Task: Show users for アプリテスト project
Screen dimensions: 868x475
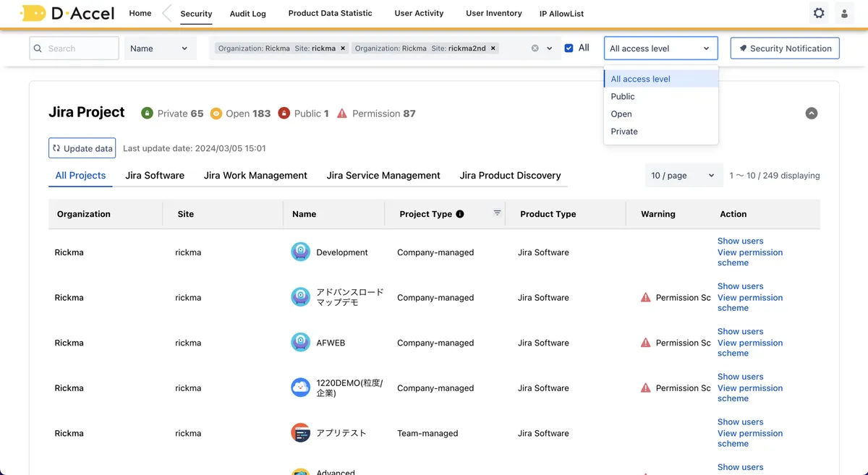Action: tap(740, 421)
